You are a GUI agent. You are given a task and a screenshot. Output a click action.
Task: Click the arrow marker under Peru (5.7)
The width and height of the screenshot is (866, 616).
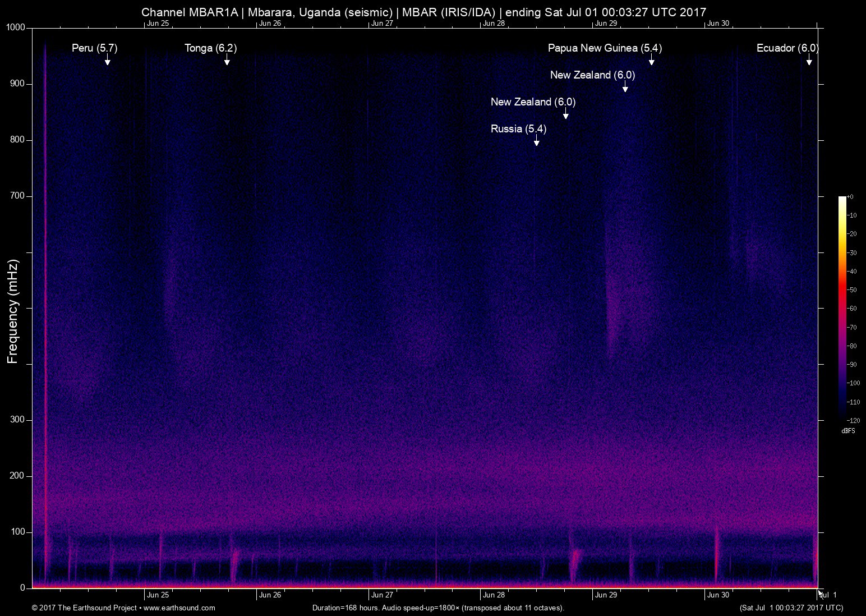pyautogui.click(x=107, y=61)
